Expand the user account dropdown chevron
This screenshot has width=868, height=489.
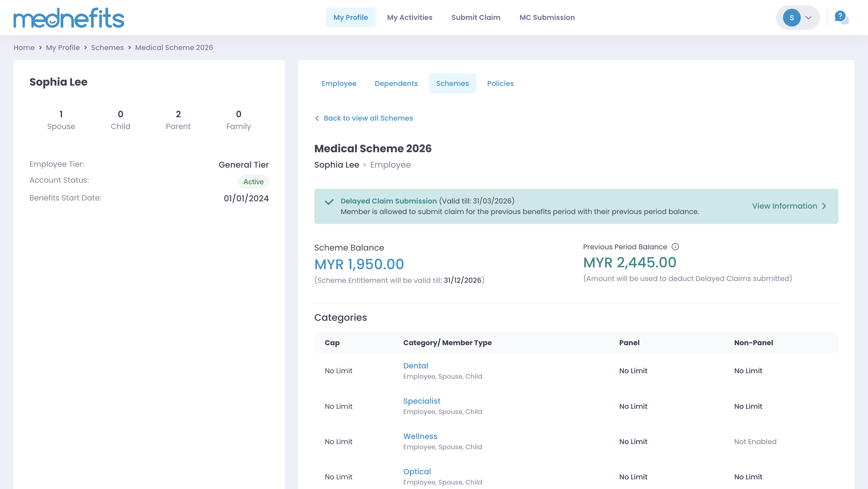click(x=808, y=17)
